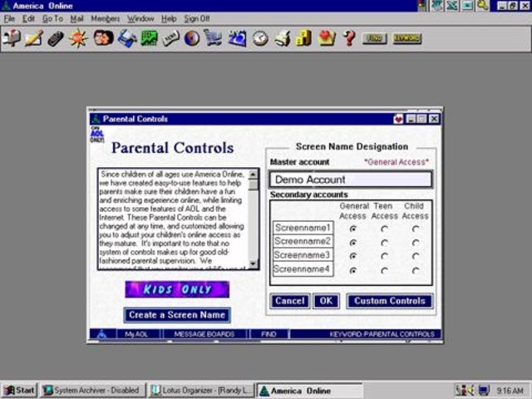Viewport: 532px width, 399px height.
Task: Click My AOL in Parental Controls bottom bar
Action: coord(136,334)
